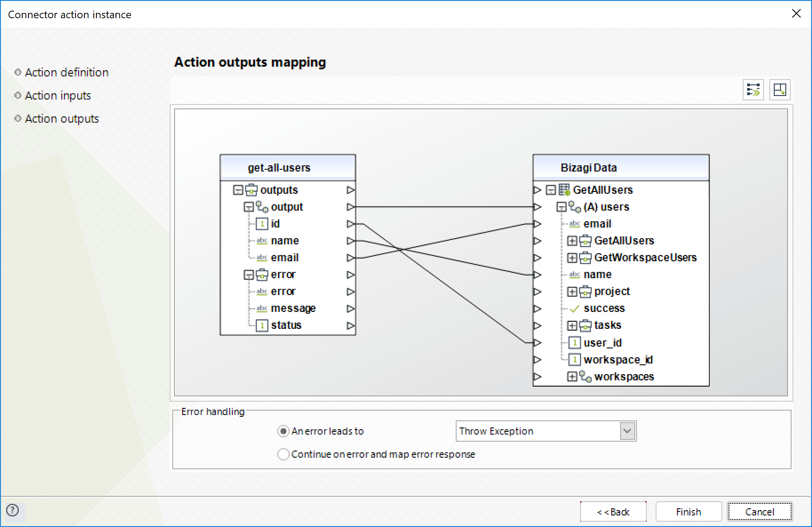Viewport: 812px width, 527px height.
Task: Close the Connector action instance dialog
Action: [x=796, y=14]
